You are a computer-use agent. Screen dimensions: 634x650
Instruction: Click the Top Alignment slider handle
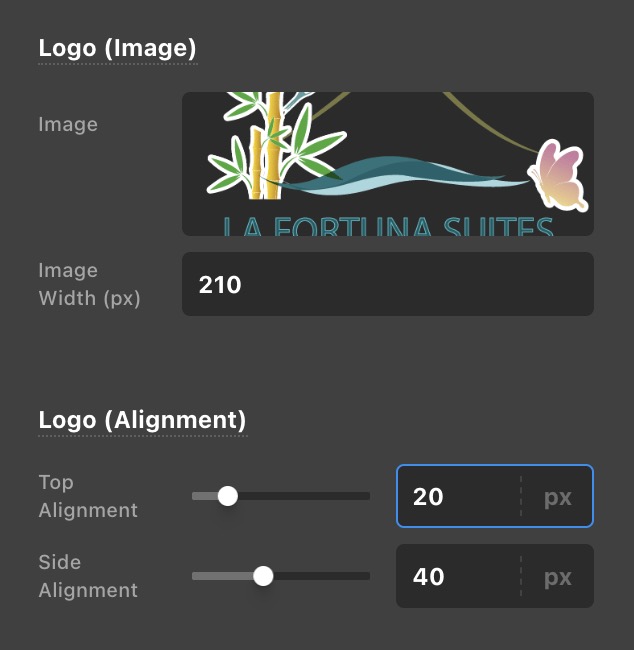tap(228, 496)
